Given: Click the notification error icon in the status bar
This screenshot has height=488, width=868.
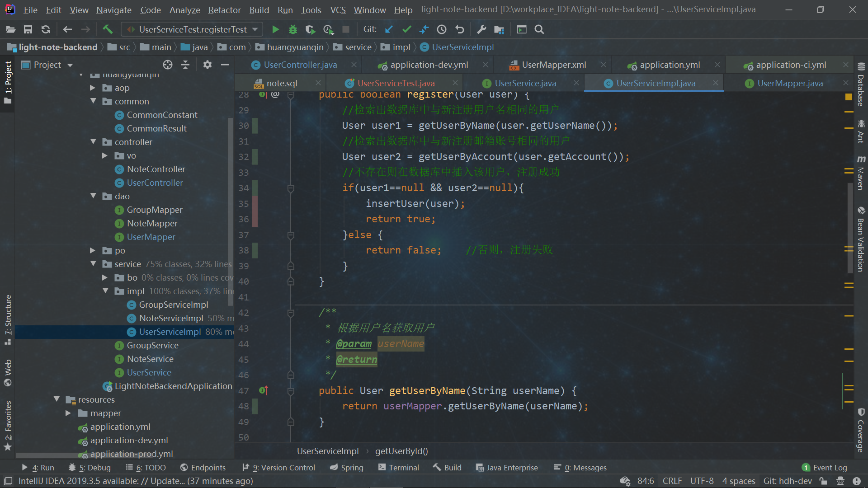Looking at the screenshot, I should click(856, 481).
